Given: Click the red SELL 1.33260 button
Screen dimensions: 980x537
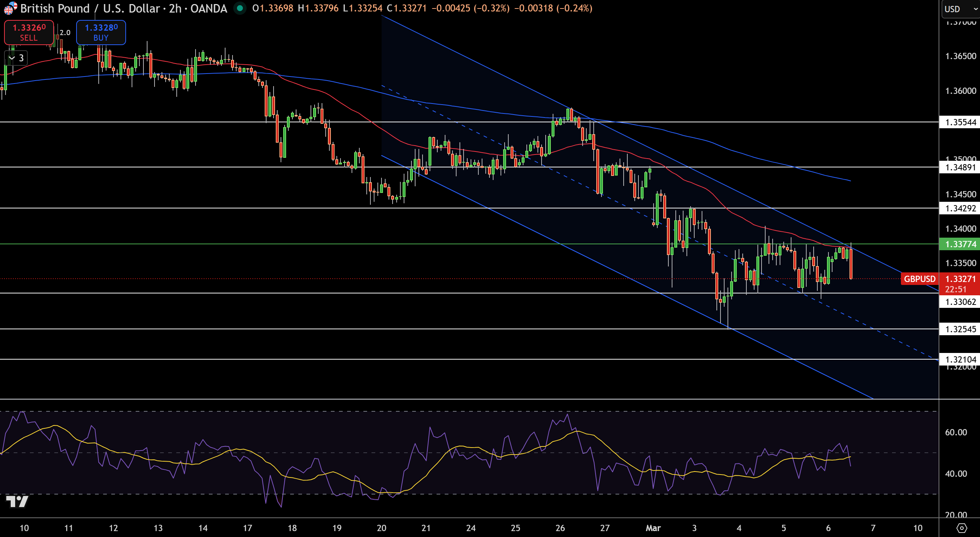Looking at the screenshot, I should coord(29,32).
